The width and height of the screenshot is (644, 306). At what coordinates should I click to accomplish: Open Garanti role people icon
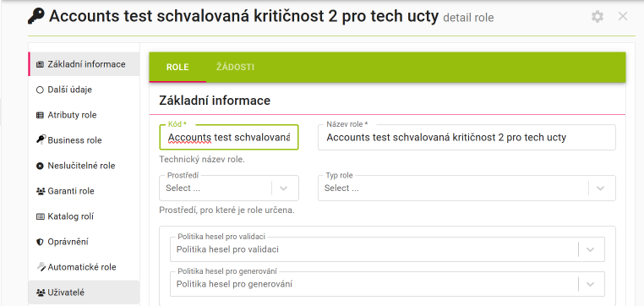click(41, 191)
